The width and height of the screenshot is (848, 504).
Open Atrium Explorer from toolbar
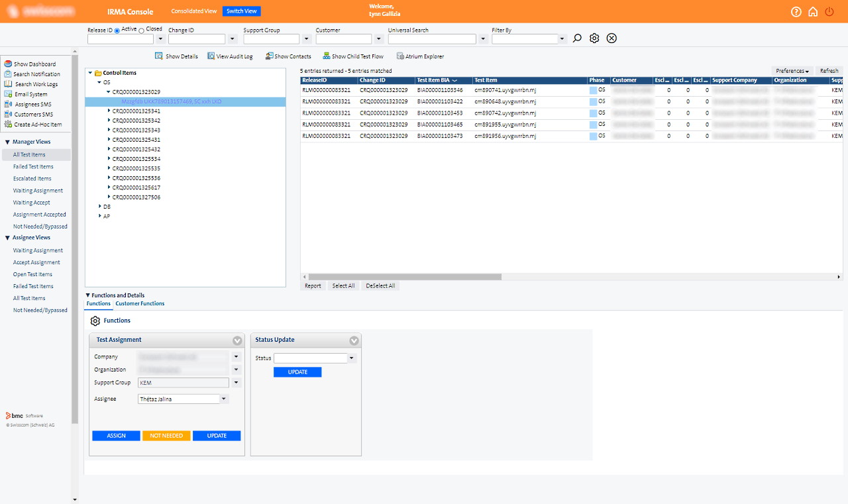[x=420, y=56]
